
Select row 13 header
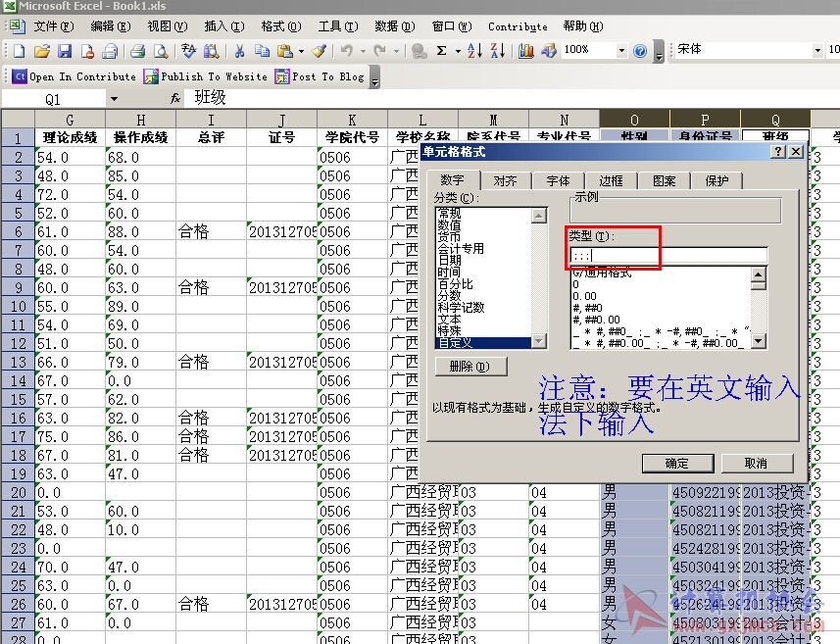coord(18,362)
